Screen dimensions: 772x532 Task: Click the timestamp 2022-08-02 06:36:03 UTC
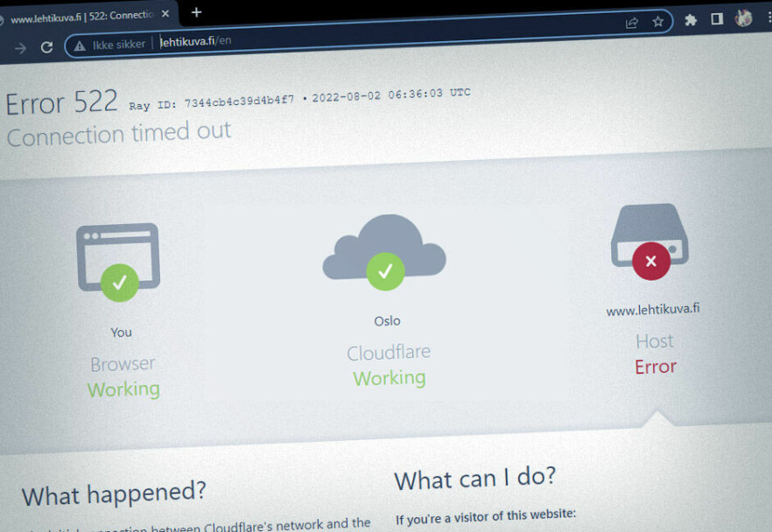pos(391,95)
